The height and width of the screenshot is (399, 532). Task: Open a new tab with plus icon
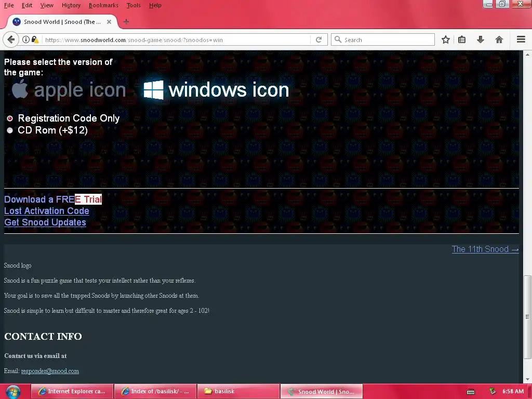(126, 22)
